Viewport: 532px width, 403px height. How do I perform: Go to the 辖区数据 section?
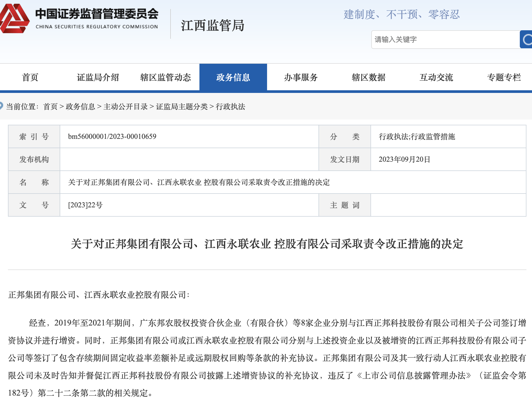click(368, 77)
